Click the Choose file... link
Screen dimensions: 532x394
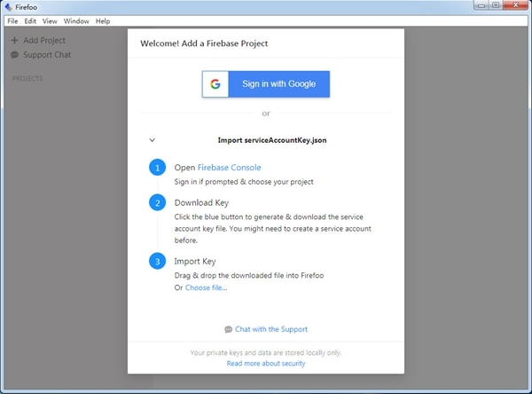tap(206, 288)
